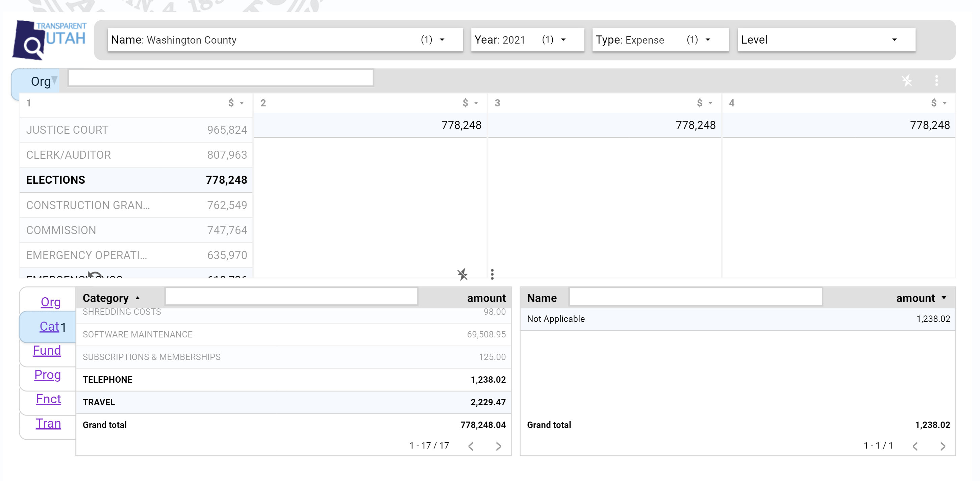980x481 pixels.
Task: Open the Tran link tab
Action: pos(48,423)
